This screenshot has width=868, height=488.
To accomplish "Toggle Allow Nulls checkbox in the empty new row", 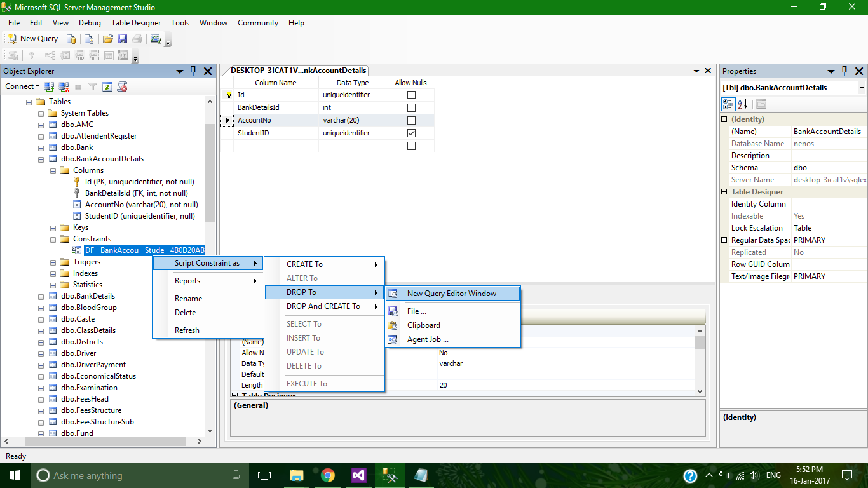I will coord(411,146).
